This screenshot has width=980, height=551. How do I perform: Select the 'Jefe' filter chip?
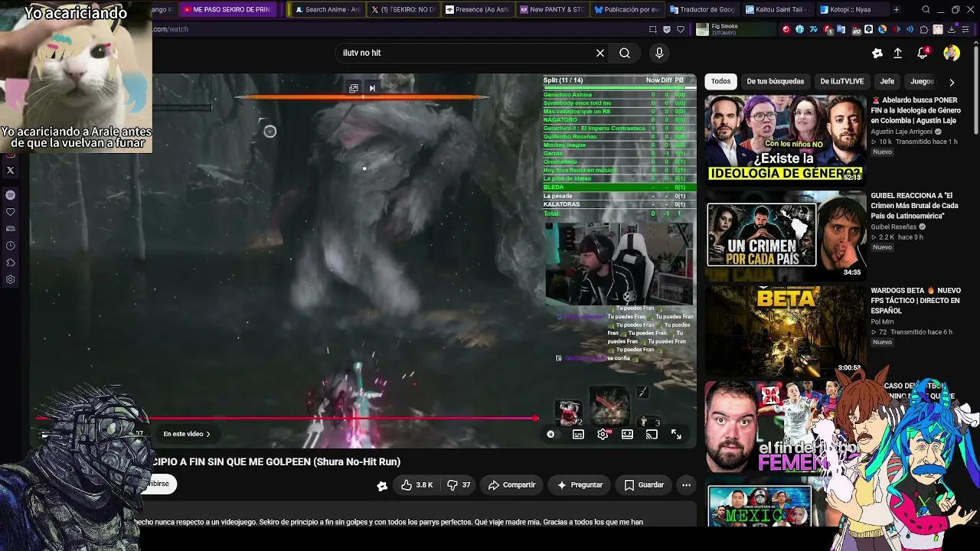887,81
